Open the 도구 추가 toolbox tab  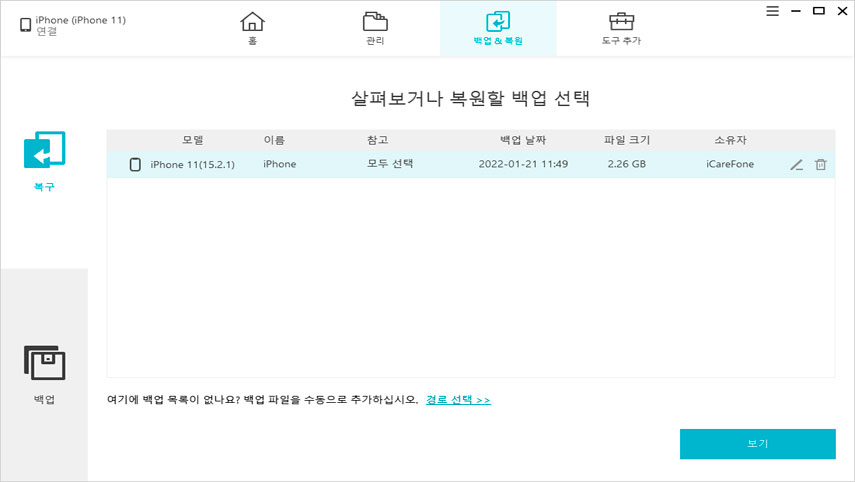pos(620,28)
